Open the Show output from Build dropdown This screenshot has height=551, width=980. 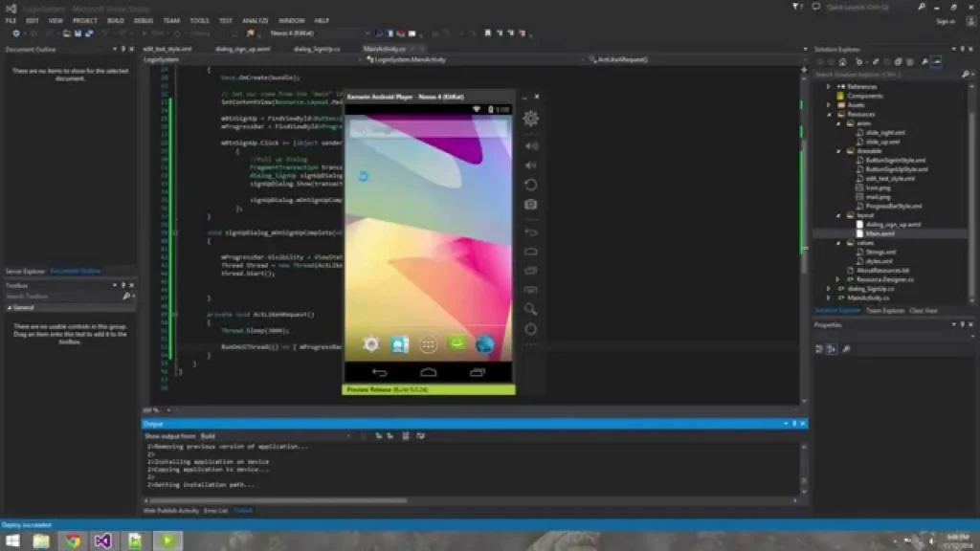pos(275,435)
